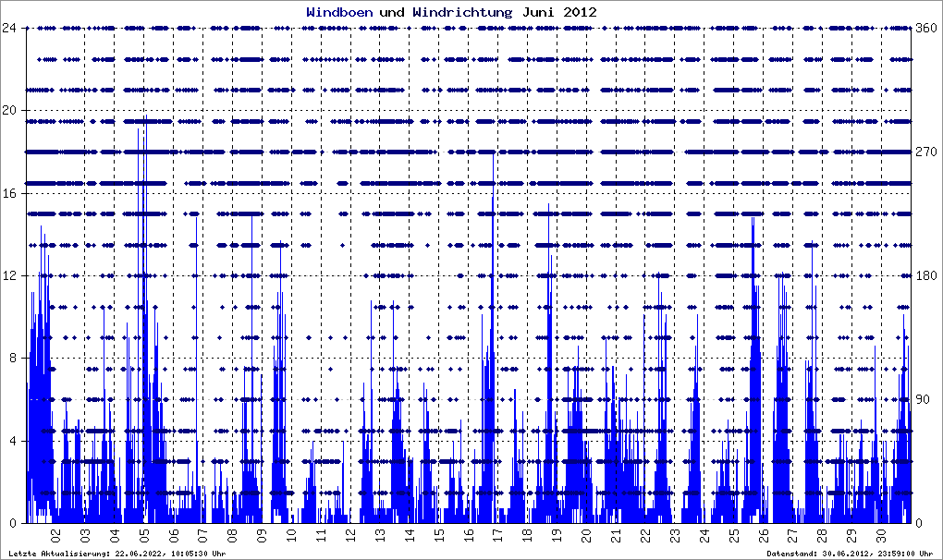Click day label 18 on the x-axis

[x=527, y=535]
